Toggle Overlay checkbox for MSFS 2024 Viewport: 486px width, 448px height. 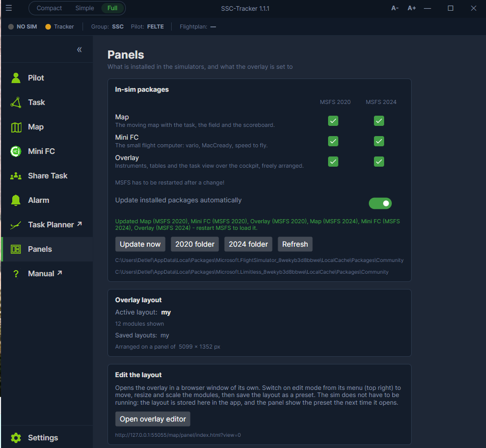click(379, 162)
